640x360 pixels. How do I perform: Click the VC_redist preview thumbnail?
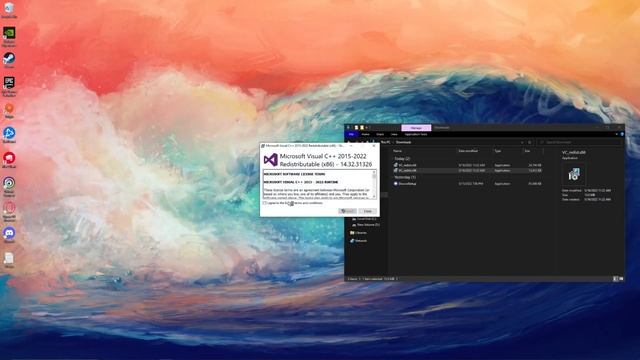coord(574,175)
